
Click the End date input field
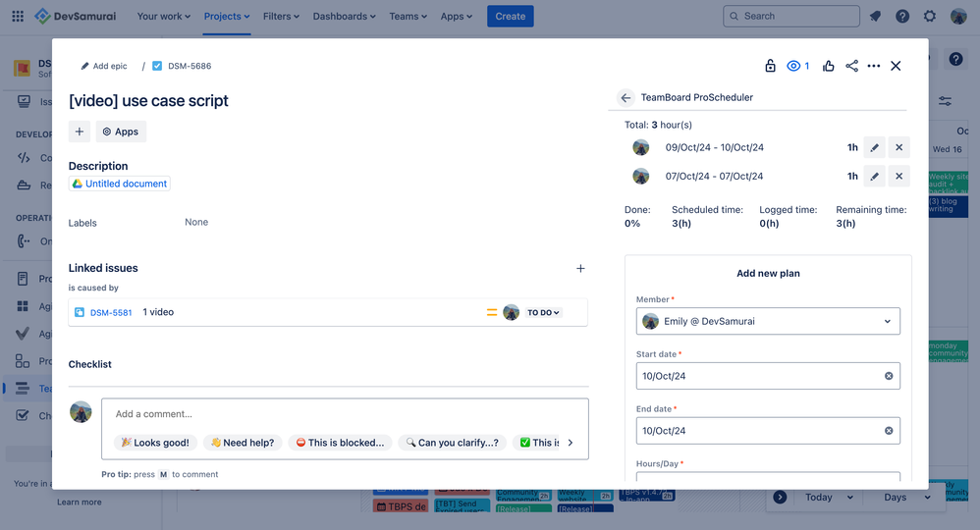[768, 431]
